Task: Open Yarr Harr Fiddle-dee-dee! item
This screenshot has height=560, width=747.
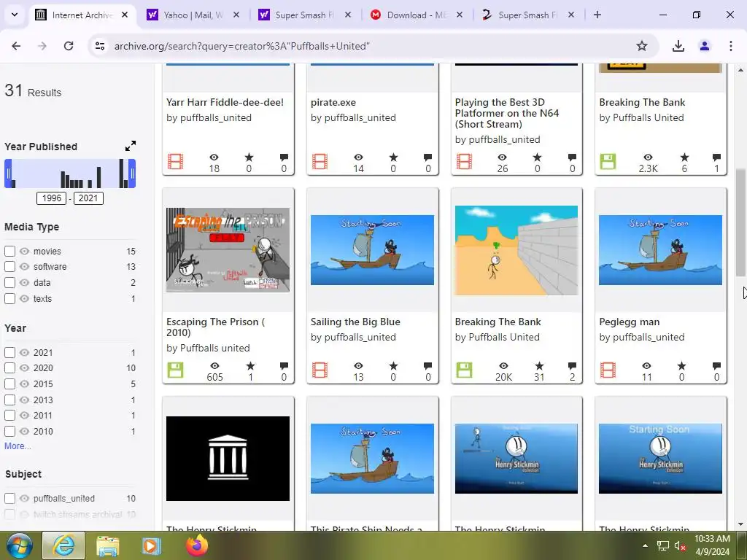Action: pos(225,102)
